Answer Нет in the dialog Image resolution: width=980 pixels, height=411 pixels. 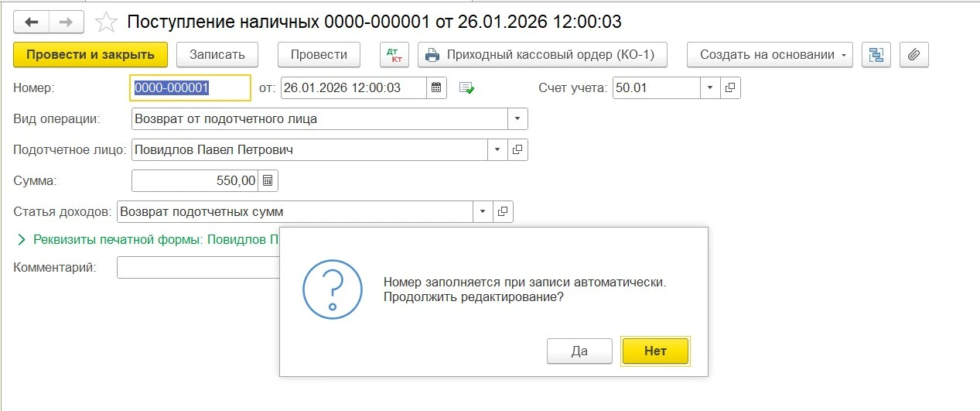pyautogui.click(x=655, y=351)
